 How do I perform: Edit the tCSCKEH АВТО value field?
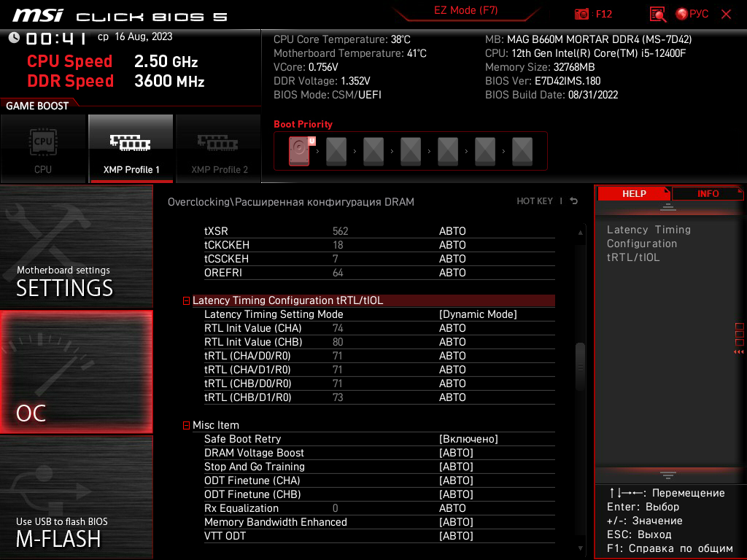tap(452, 259)
